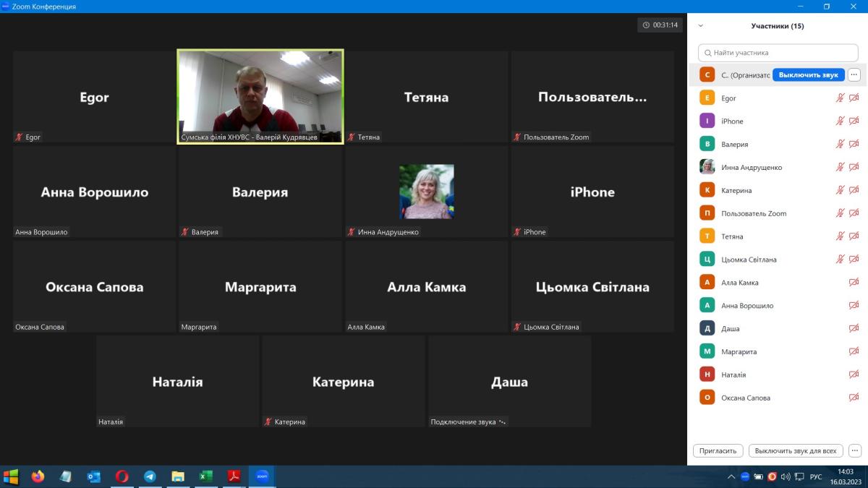
Task: Open the bottom more-options menu in participants panel
Action: coord(854,450)
